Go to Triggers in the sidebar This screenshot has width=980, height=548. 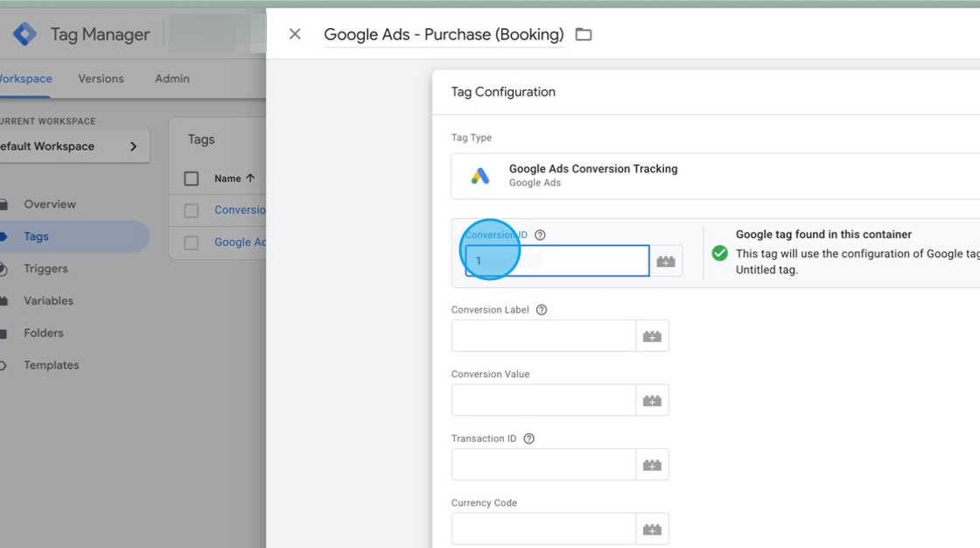point(45,269)
